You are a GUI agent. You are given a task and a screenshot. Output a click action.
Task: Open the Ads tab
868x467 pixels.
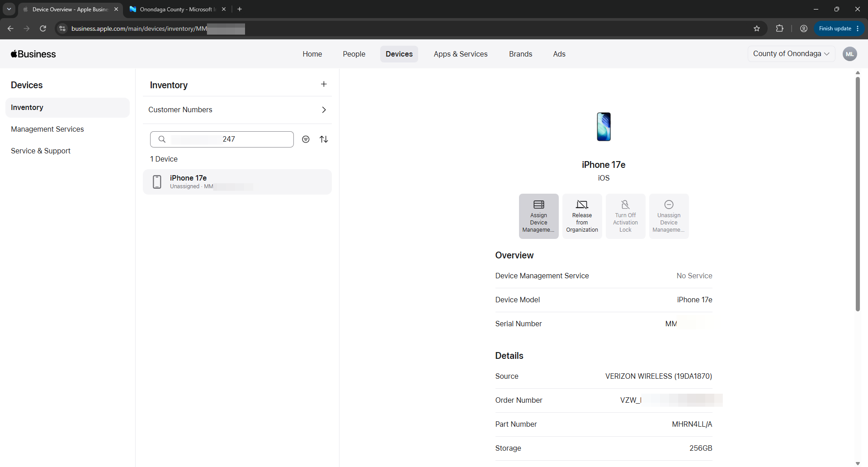[x=559, y=54]
